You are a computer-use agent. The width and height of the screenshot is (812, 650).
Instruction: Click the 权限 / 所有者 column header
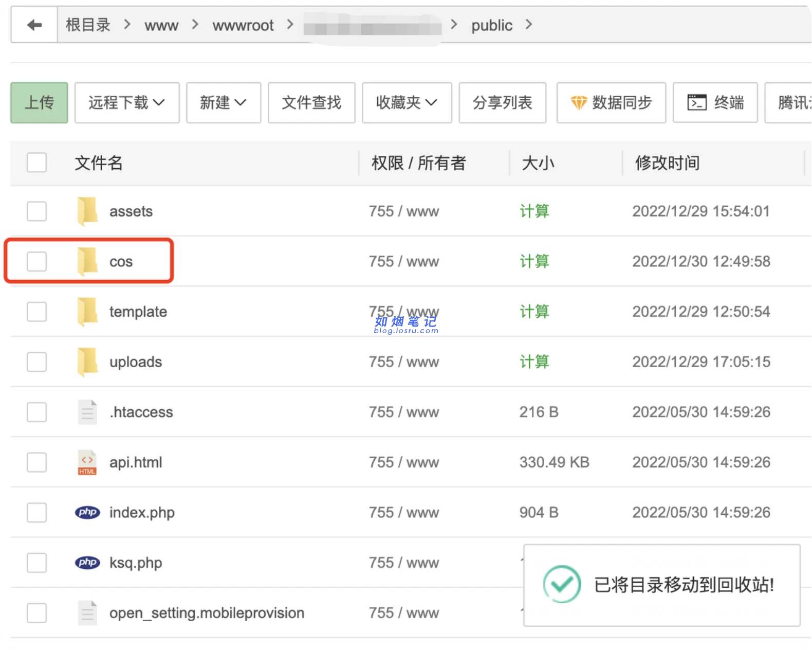pos(419,163)
